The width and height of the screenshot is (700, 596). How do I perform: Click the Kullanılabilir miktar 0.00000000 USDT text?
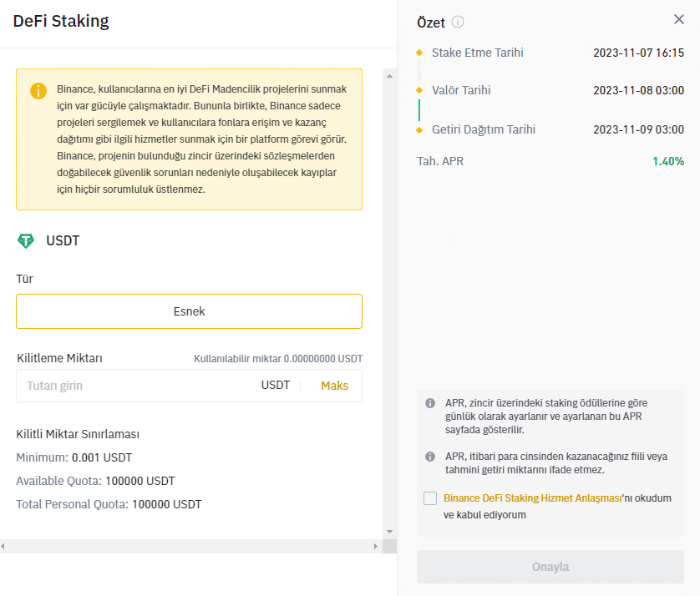click(x=278, y=359)
